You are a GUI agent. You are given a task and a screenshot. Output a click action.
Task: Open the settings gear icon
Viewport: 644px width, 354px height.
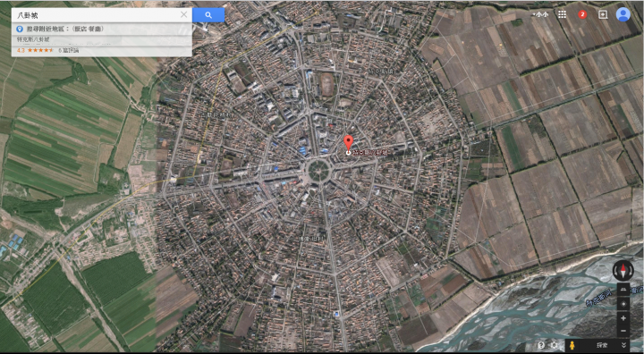pyautogui.click(x=555, y=345)
